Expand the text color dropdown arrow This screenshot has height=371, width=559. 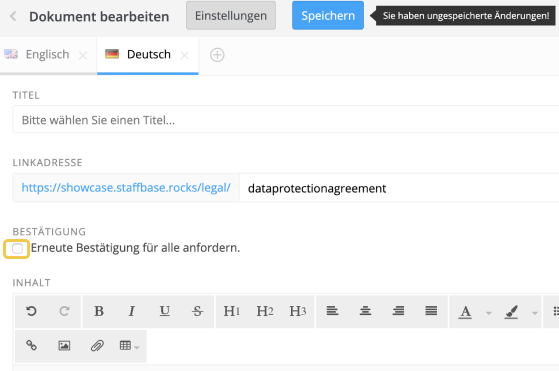(x=489, y=313)
